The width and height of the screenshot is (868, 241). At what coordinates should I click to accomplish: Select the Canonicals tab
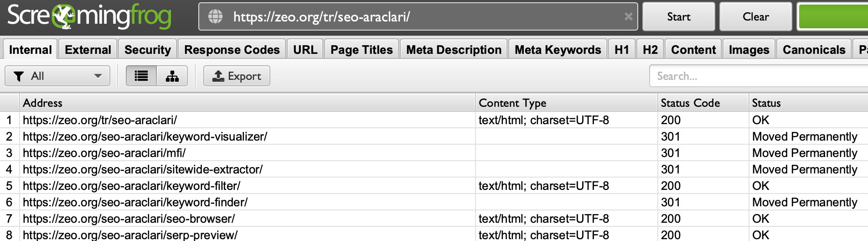(x=814, y=49)
